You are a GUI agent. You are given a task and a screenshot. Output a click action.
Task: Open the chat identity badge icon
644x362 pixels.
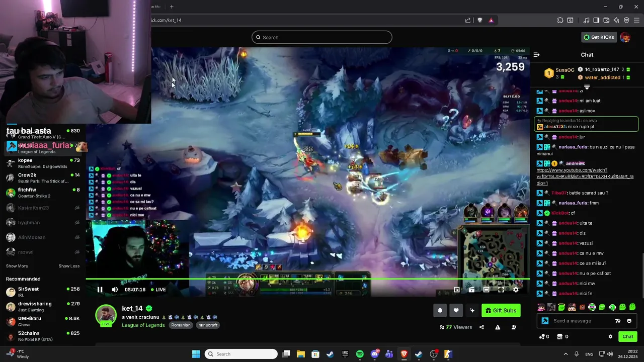(x=544, y=321)
